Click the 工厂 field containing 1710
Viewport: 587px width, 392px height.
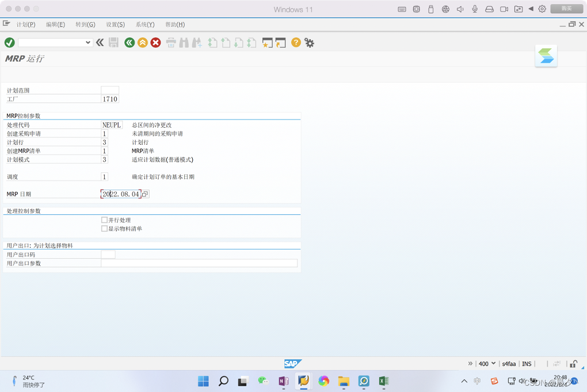[110, 99]
